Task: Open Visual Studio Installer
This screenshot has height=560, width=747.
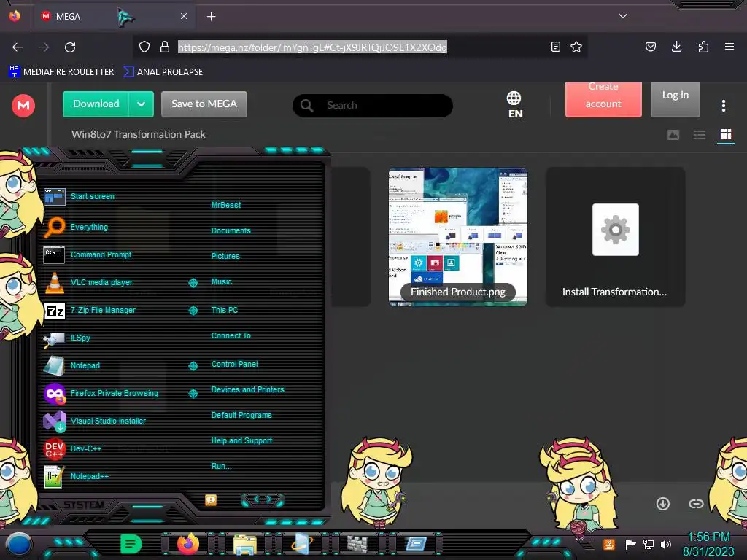Action: pos(94,421)
